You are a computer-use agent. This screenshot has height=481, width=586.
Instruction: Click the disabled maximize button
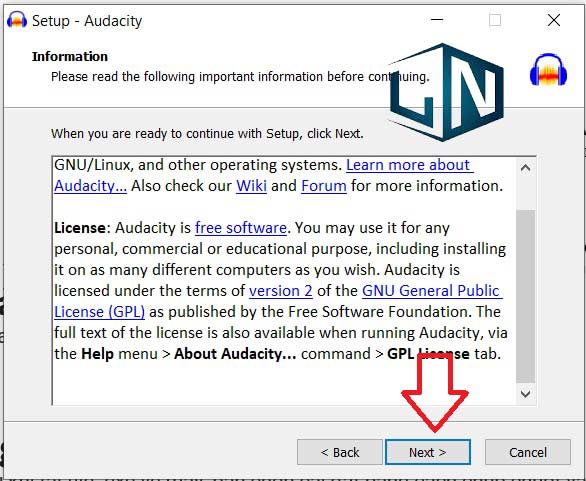495,20
